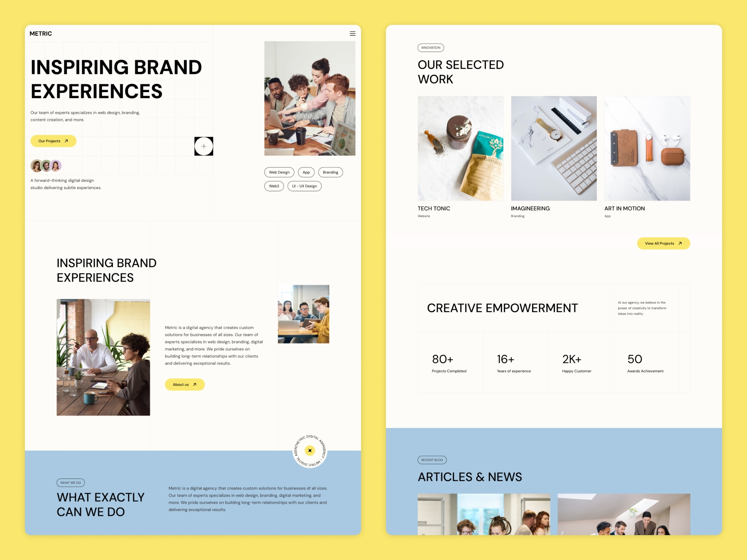Click the Our Projects button
The height and width of the screenshot is (560, 747).
pos(54,141)
